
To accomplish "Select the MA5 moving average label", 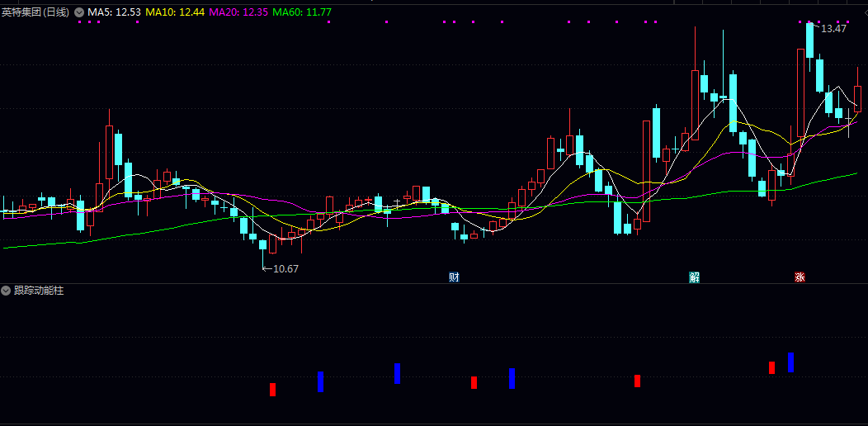I will 114,12.
